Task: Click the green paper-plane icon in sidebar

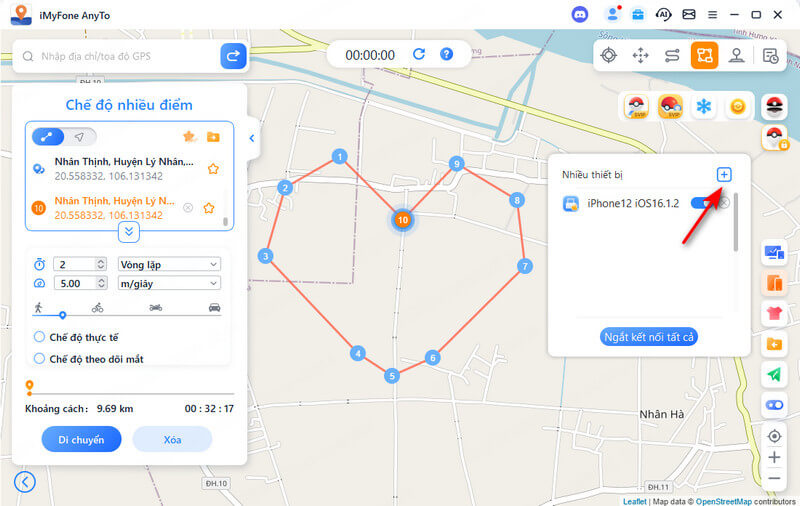Action: pos(774,374)
